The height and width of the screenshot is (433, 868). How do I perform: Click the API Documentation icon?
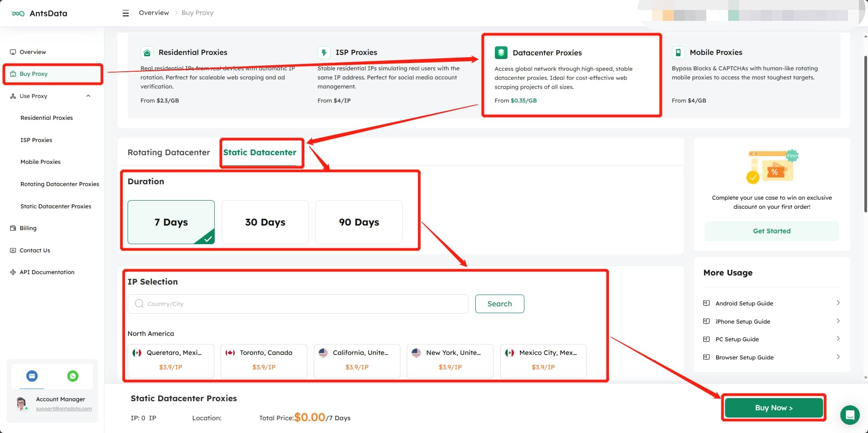[x=13, y=272]
